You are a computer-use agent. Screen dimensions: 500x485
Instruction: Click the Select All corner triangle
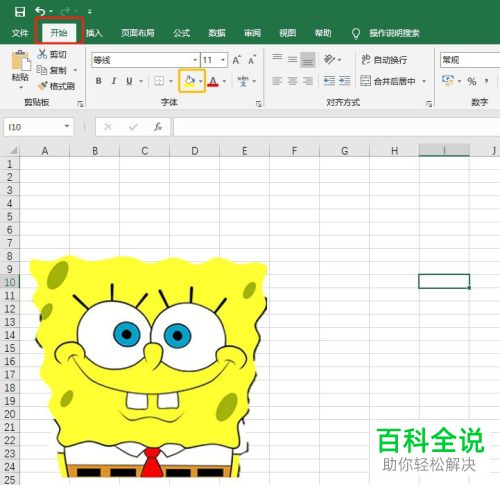tap(13, 151)
